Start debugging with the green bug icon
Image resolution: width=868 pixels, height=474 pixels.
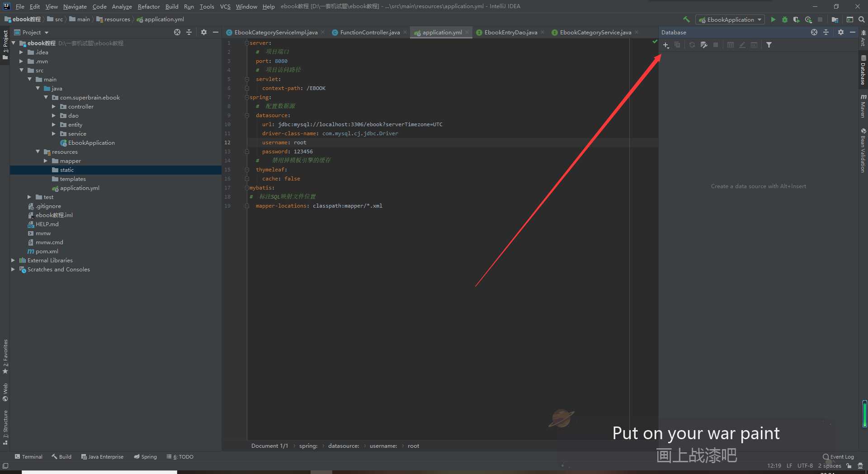(785, 19)
